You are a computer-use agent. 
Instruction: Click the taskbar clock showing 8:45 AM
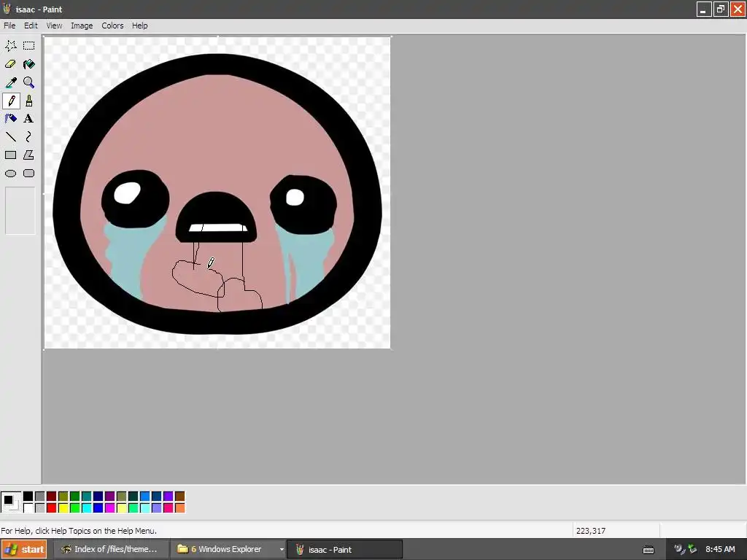[720, 550]
